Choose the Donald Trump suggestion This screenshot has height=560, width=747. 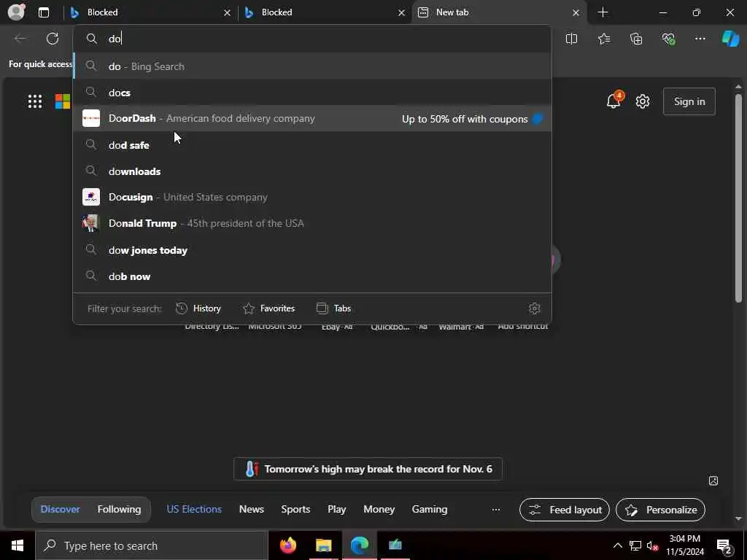click(x=312, y=223)
